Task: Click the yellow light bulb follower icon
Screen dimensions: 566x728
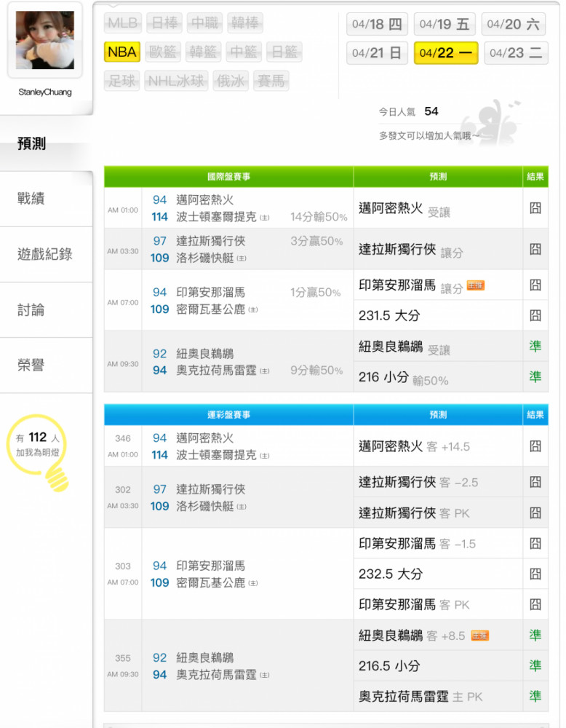Action: tap(38, 452)
